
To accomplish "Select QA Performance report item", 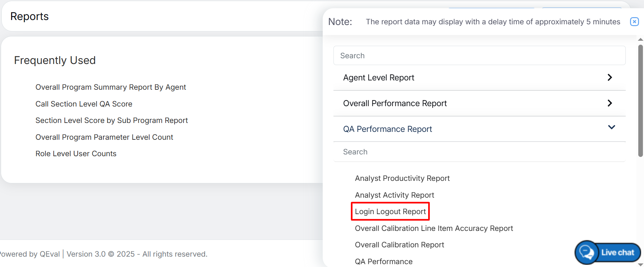I will [x=384, y=262].
